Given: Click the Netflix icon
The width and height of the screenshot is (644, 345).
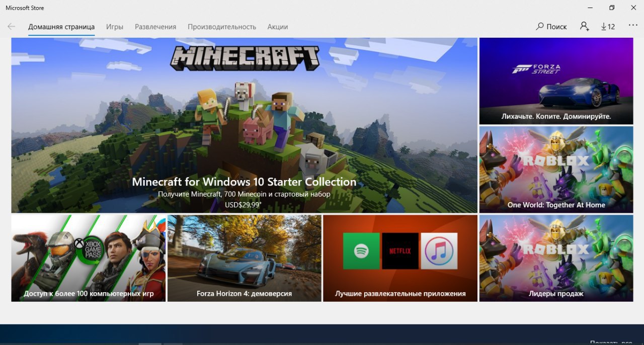Looking at the screenshot, I should [x=400, y=251].
